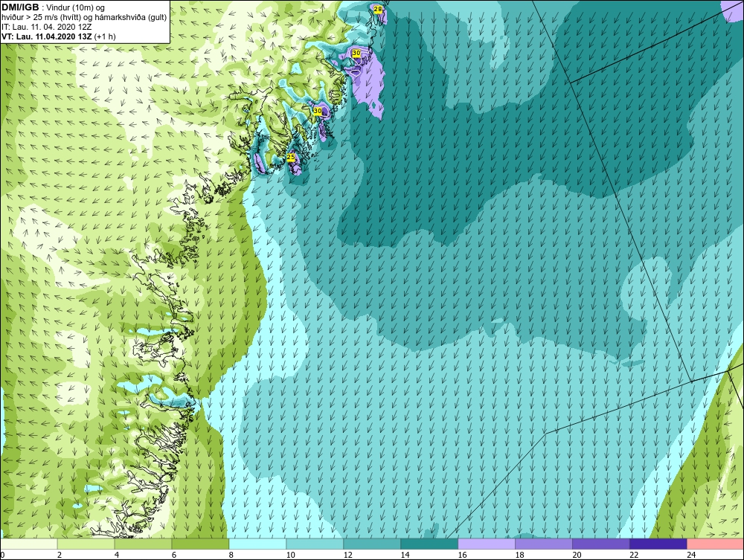Click the legend scale value "16"
The width and height of the screenshot is (744, 560).
coord(462,555)
